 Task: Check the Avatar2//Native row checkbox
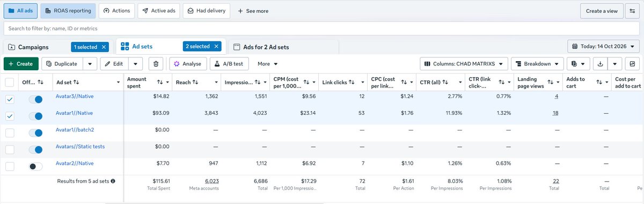tap(10, 166)
